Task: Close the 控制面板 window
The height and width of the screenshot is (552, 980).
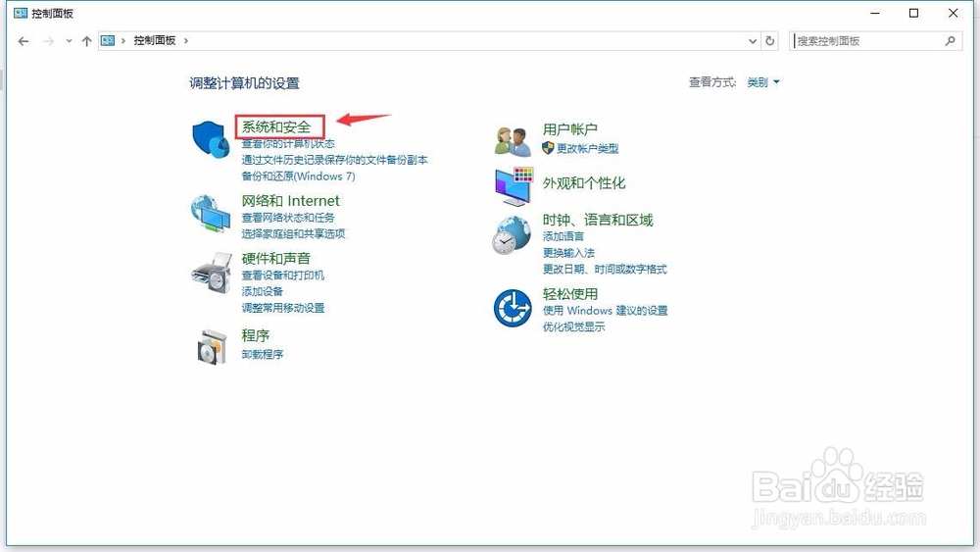Action: coord(954,13)
